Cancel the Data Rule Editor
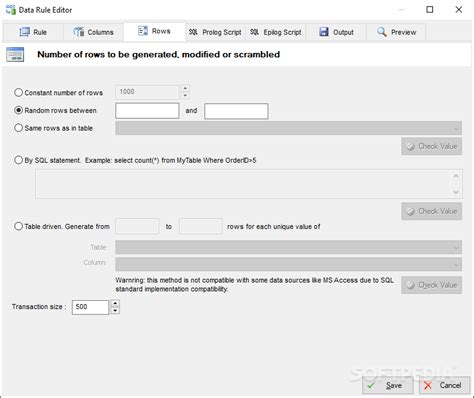The image size is (474, 398). pyautogui.click(x=444, y=385)
